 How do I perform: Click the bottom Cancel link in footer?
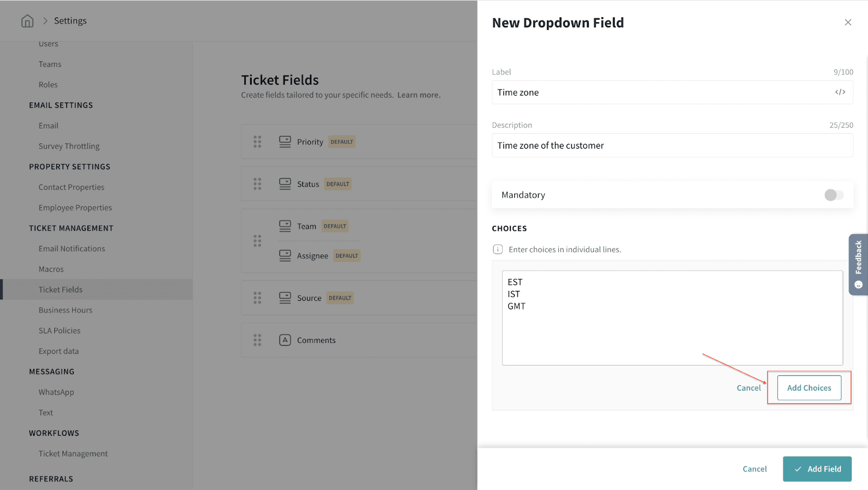(x=755, y=469)
